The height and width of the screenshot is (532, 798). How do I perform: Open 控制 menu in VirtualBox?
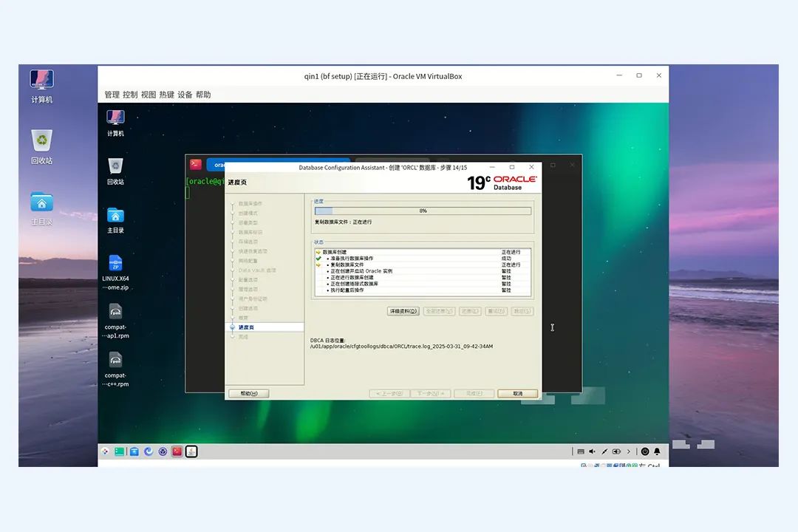pos(130,95)
